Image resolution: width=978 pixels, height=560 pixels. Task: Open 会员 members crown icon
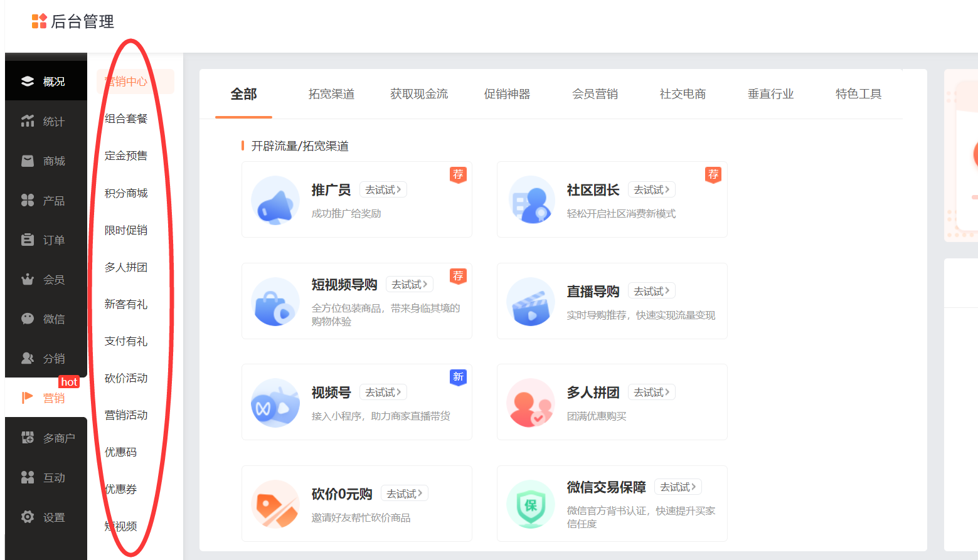click(x=28, y=279)
